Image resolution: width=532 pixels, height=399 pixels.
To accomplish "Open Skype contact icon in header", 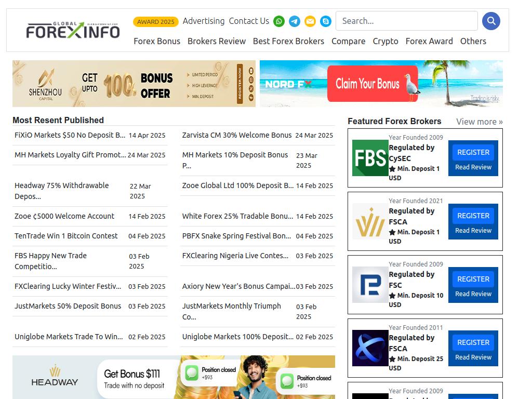I will [x=326, y=21].
